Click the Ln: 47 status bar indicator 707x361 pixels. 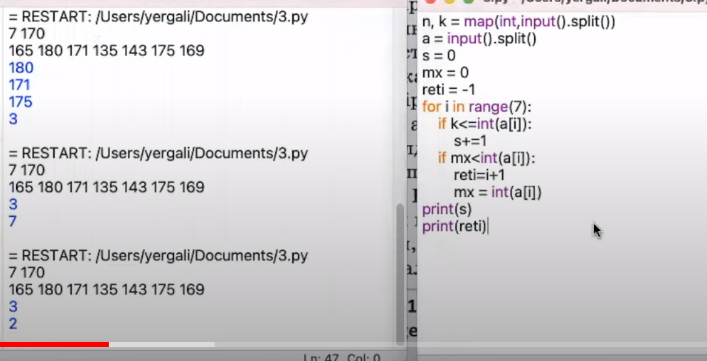click(x=320, y=358)
